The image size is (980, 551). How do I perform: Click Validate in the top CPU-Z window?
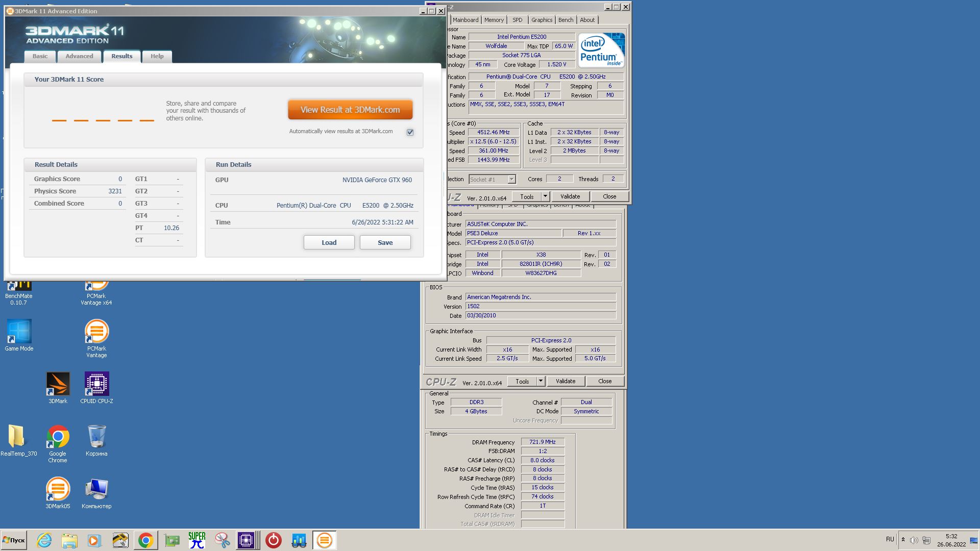point(570,196)
